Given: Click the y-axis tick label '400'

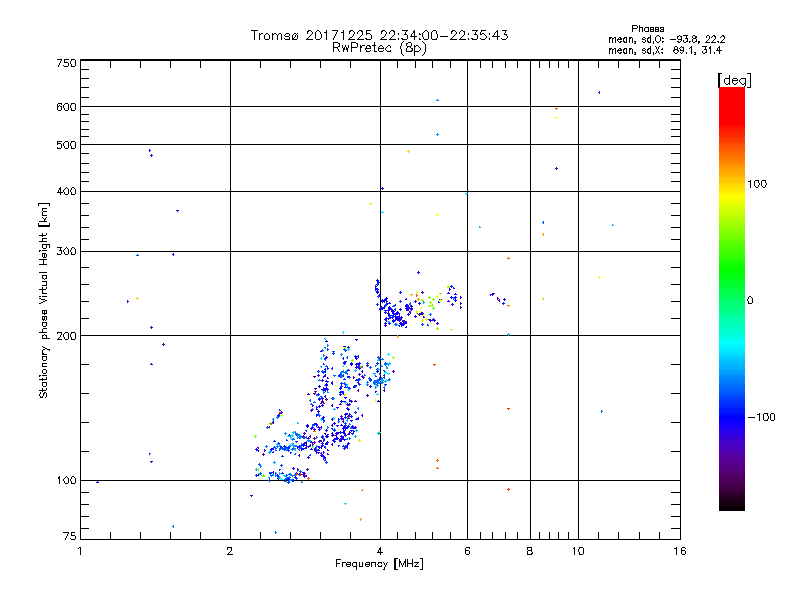Looking at the screenshot, I should click(x=66, y=191).
